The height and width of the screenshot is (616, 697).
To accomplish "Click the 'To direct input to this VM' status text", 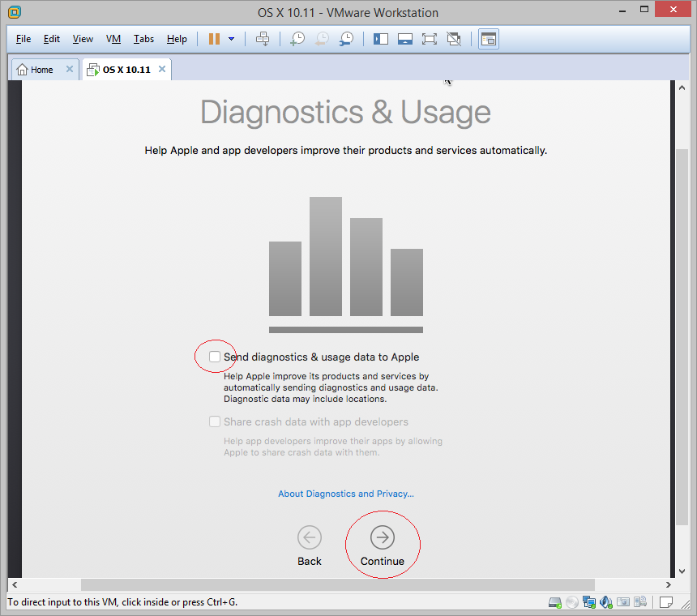I will [122, 602].
